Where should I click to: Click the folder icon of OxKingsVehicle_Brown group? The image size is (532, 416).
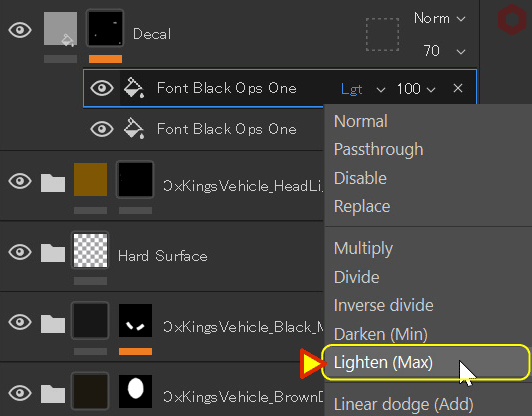[x=53, y=394]
